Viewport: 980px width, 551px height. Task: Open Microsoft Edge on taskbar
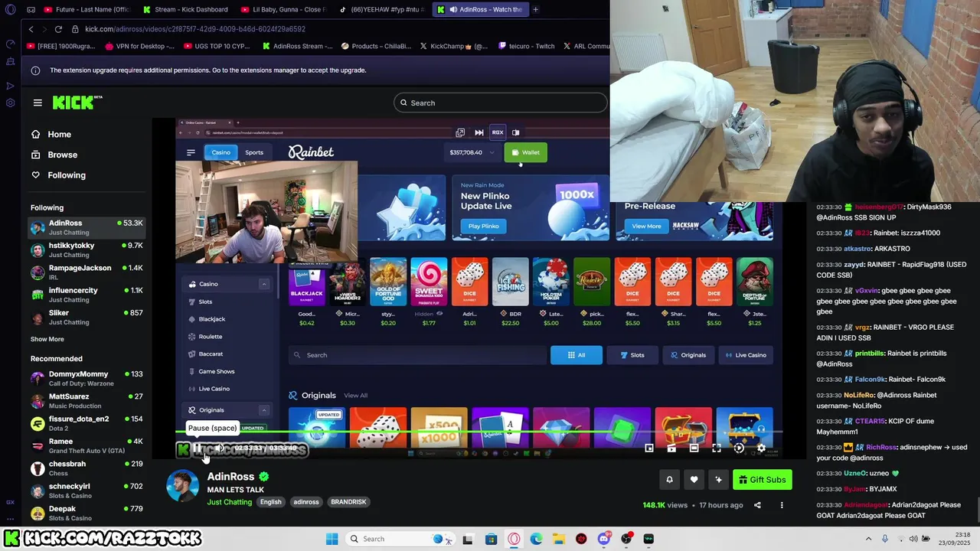[536, 539]
